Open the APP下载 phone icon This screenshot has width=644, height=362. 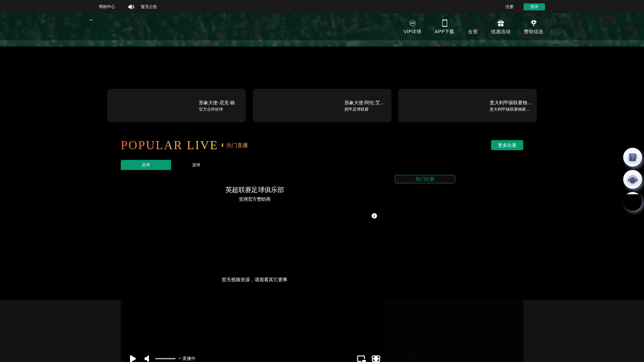point(444,23)
